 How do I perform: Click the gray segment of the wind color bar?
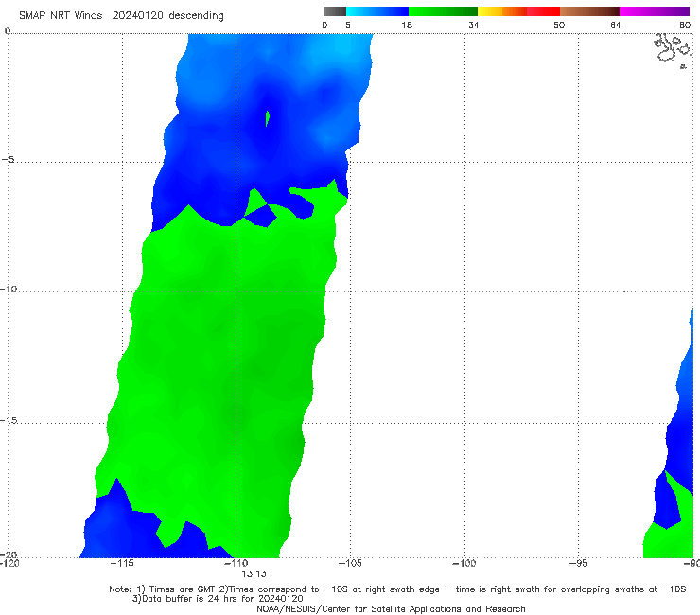pos(335,11)
